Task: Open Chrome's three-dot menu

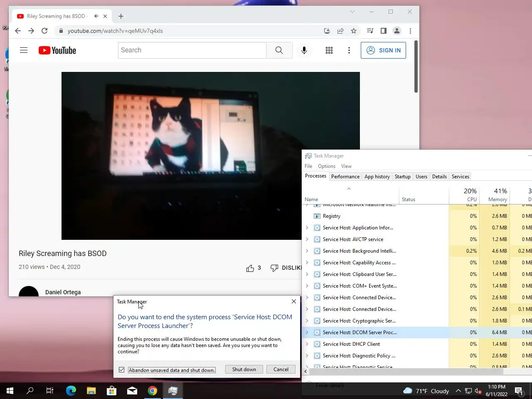Action: [x=410, y=31]
